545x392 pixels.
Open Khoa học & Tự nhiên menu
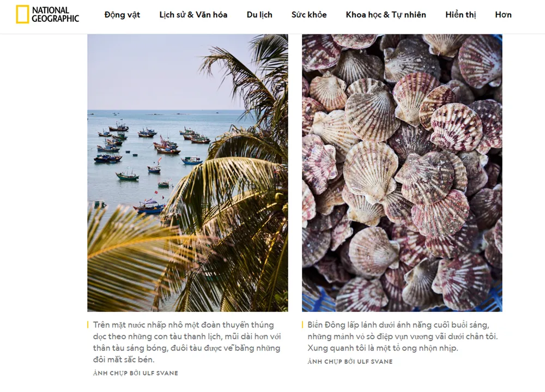(386, 15)
